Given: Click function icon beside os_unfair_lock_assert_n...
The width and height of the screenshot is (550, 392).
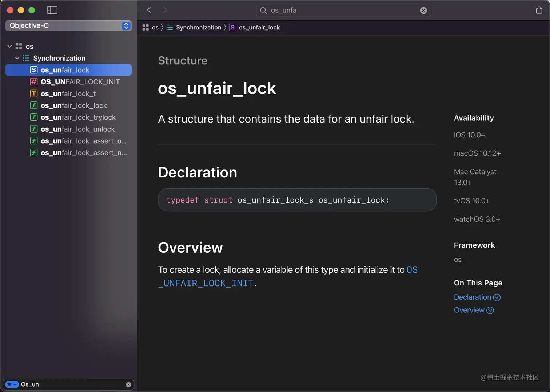Looking at the screenshot, I should (33, 153).
